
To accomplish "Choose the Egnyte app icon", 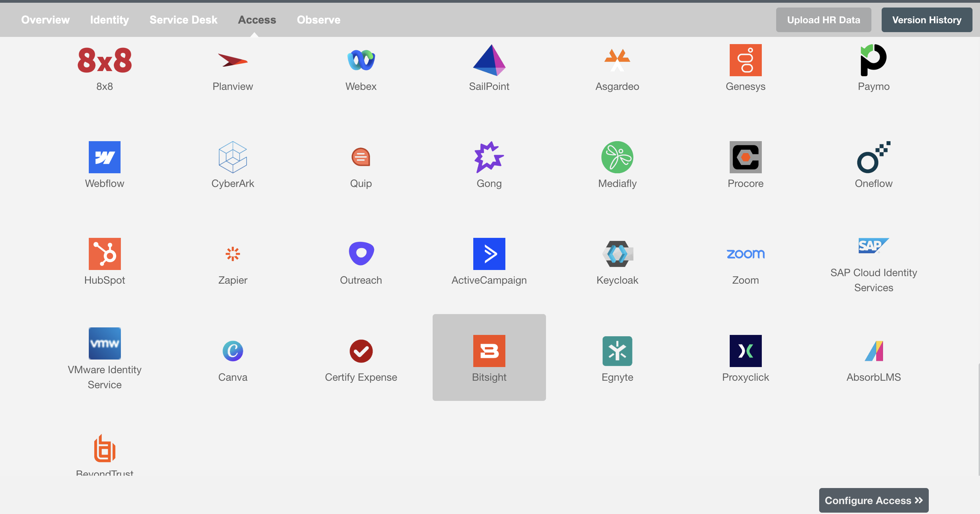I will pyautogui.click(x=617, y=351).
